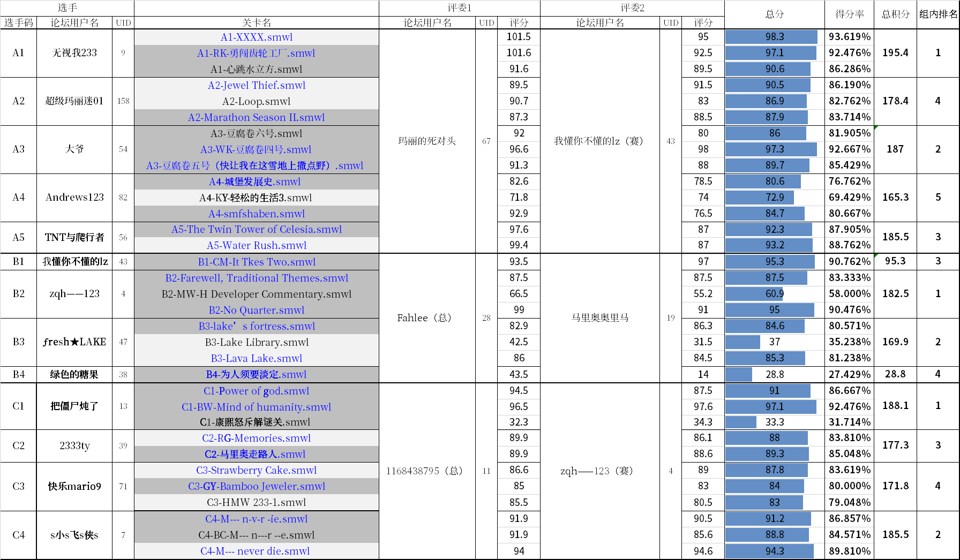Select the player cell 无视我233

(74, 53)
